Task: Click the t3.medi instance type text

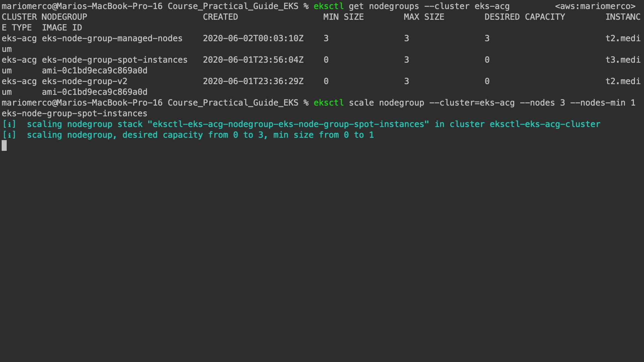Action: coord(623,60)
